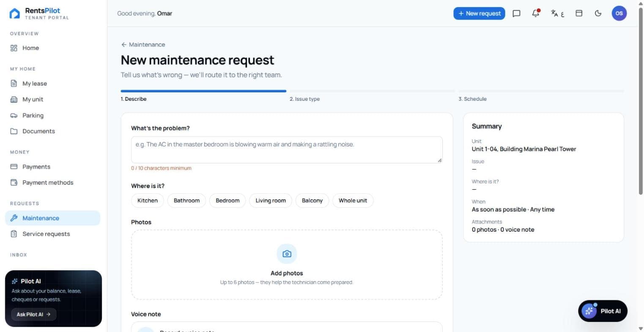Open the OS user avatar menu
Screen dimensions: 644x332
[x=619, y=14]
